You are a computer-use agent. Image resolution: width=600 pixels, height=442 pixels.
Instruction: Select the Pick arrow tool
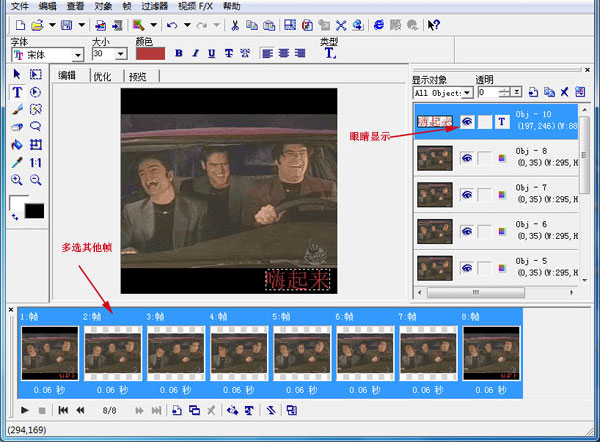click(x=17, y=74)
